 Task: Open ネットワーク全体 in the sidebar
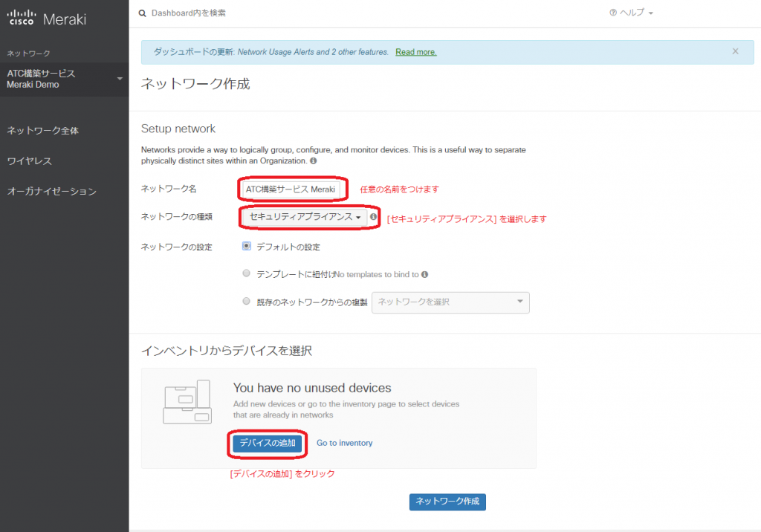42,131
